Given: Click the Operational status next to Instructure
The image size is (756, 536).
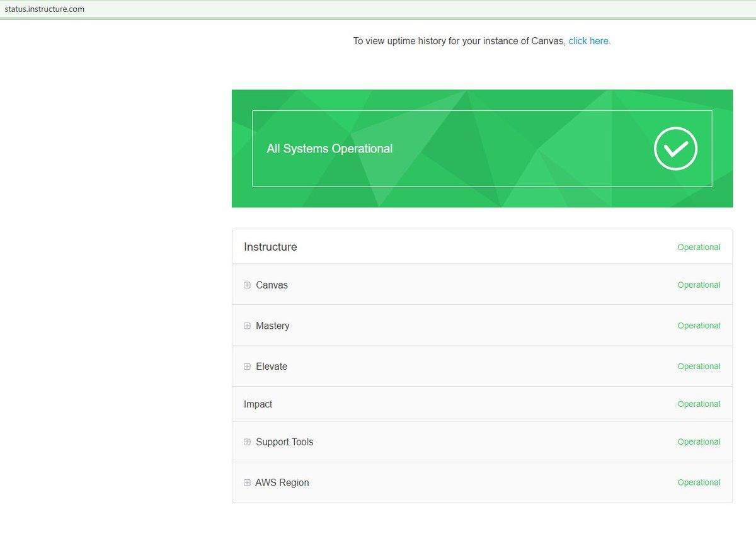Looking at the screenshot, I should pyautogui.click(x=699, y=248).
